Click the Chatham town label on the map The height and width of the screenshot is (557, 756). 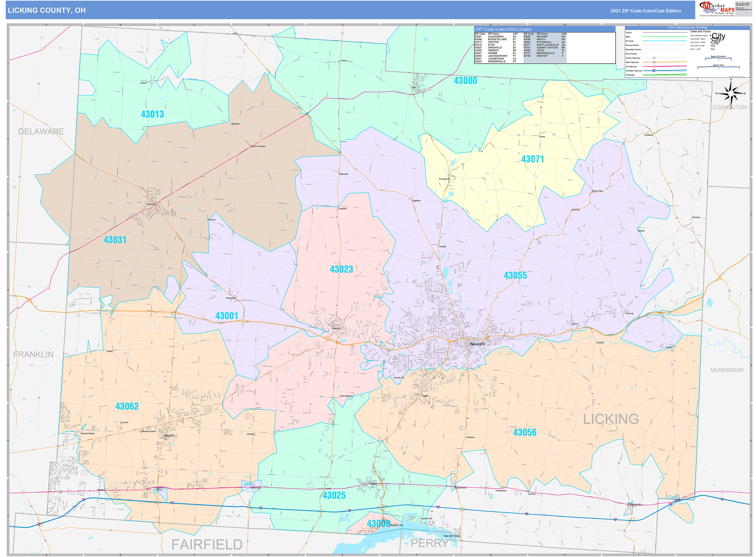(416, 201)
